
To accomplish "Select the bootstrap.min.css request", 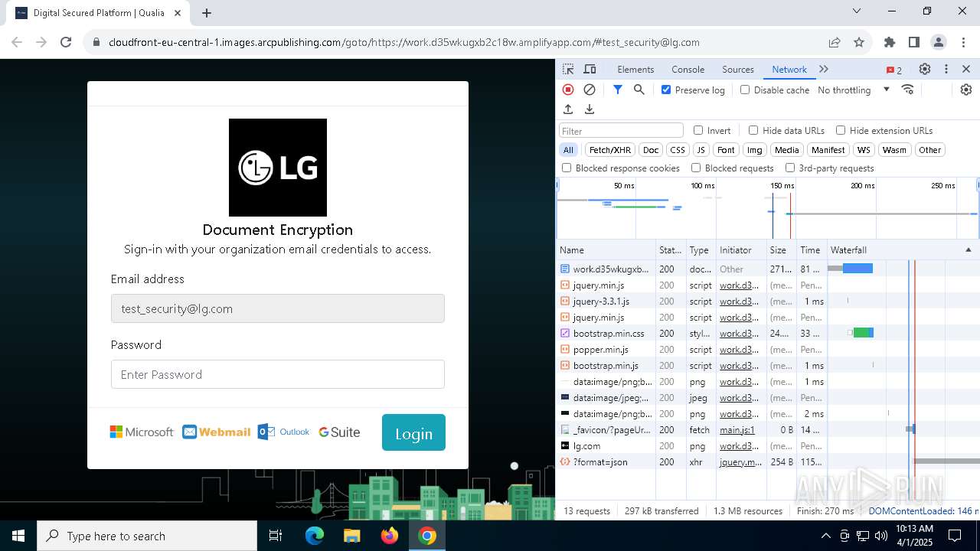I will pos(768,334).
